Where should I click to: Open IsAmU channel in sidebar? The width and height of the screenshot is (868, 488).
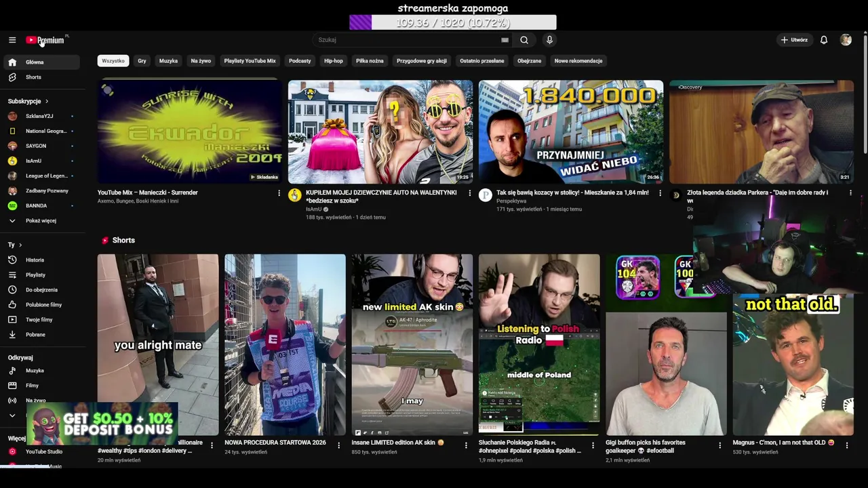(x=41, y=161)
